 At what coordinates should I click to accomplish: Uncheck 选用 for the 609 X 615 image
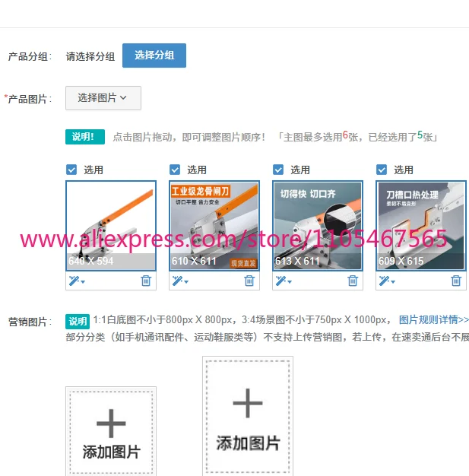click(x=382, y=170)
